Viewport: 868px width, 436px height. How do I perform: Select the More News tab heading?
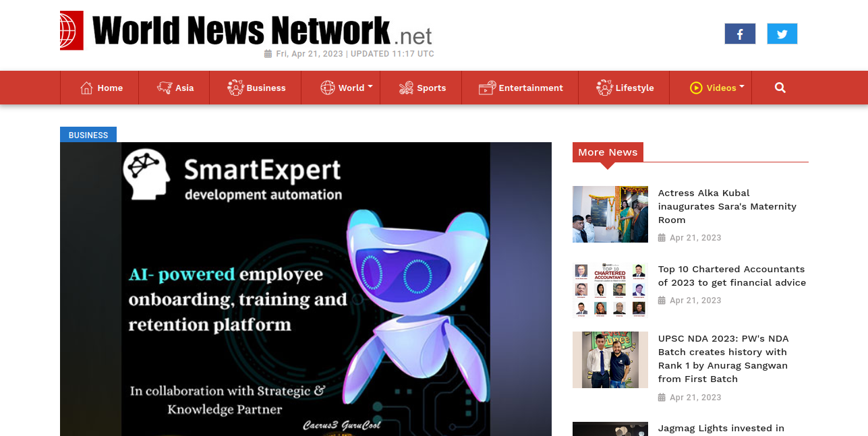pos(608,152)
